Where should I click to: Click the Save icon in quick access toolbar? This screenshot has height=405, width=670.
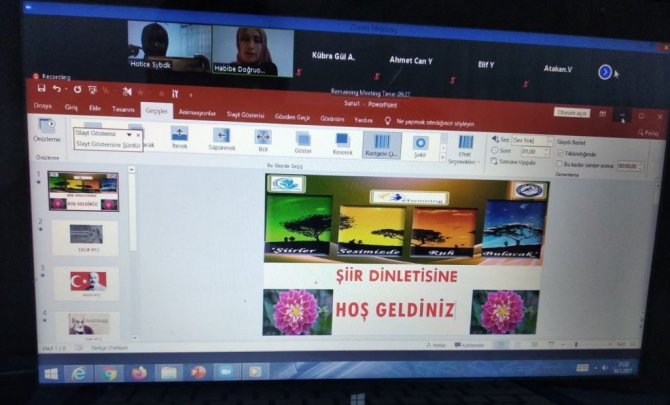click(41, 88)
